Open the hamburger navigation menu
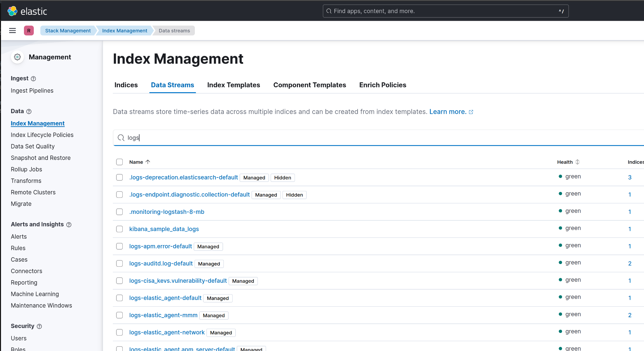The width and height of the screenshot is (644, 351). 12,31
